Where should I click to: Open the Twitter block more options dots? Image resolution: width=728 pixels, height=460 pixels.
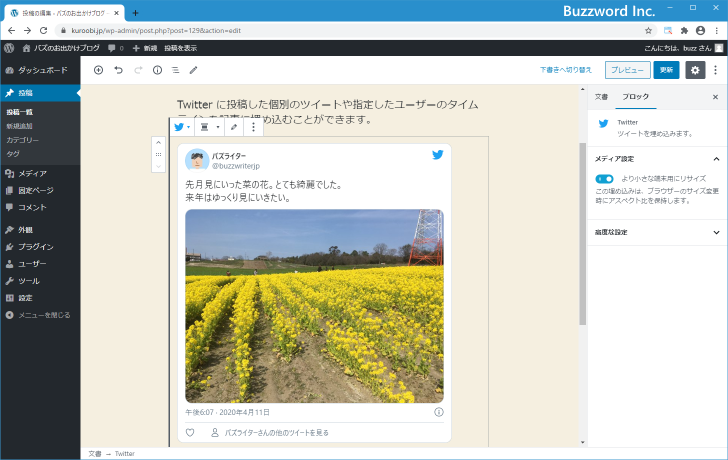coord(253,127)
